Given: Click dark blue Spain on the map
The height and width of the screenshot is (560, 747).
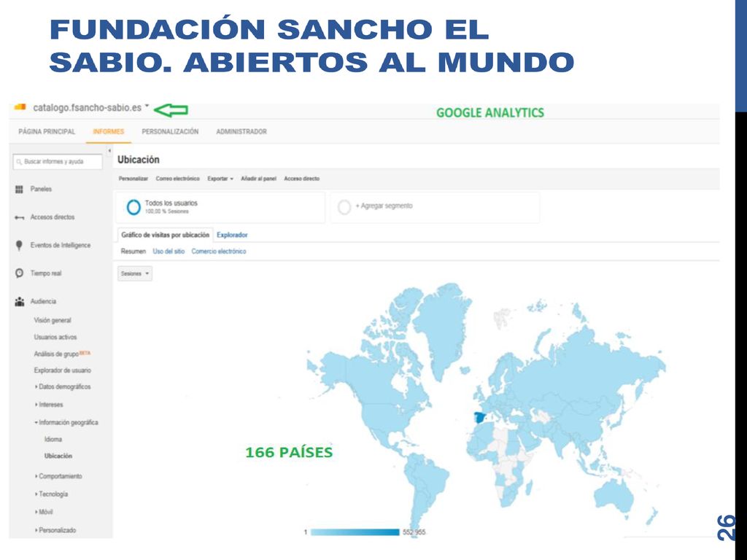Looking at the screenshot, I should (x=480, y=418).
